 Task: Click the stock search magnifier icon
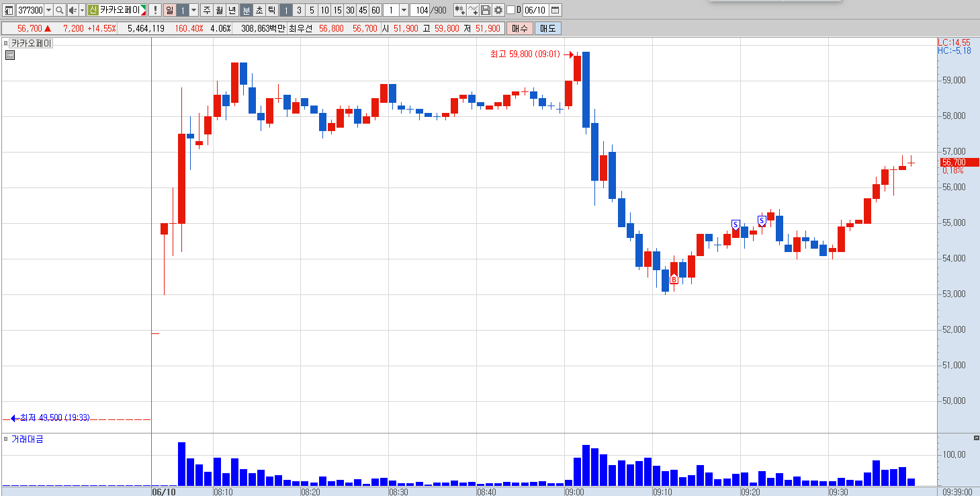pos(59,10)
